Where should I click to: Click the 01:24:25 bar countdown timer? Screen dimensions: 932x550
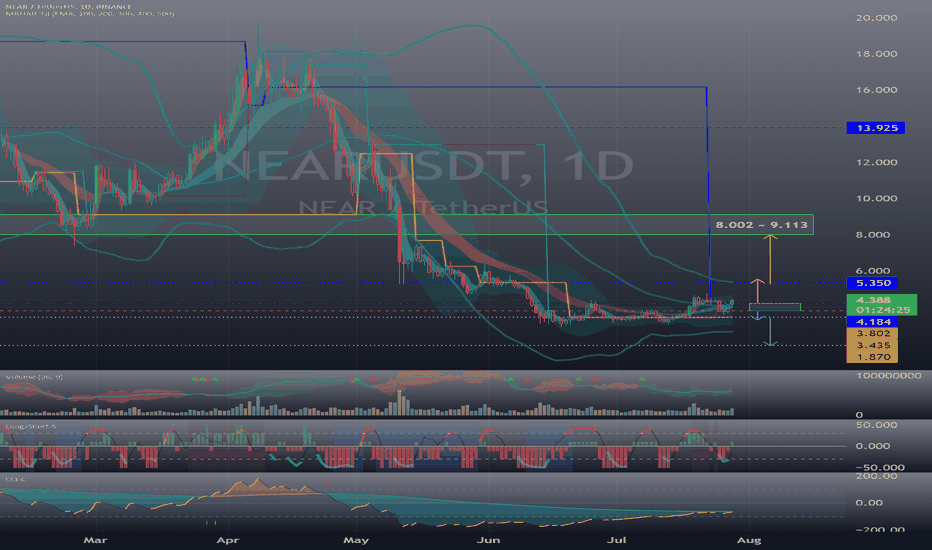[x=881, y=310]
